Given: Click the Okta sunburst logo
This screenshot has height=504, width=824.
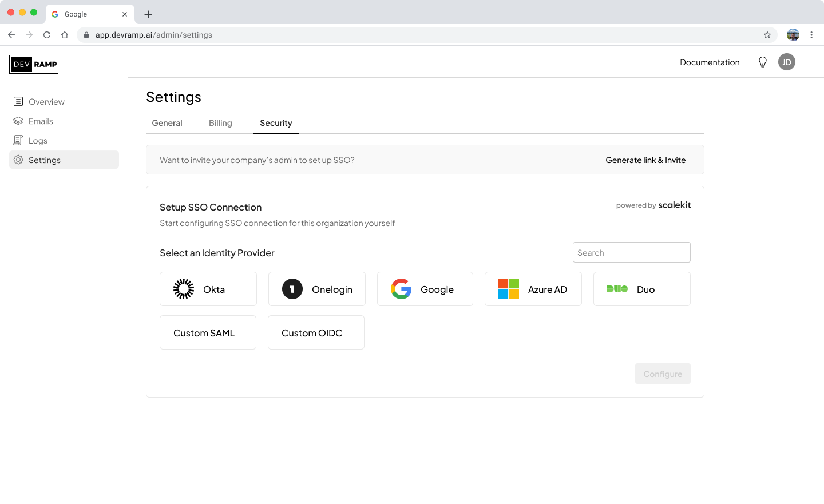Looking at the screenshot, I should click(x=184, y=289).
